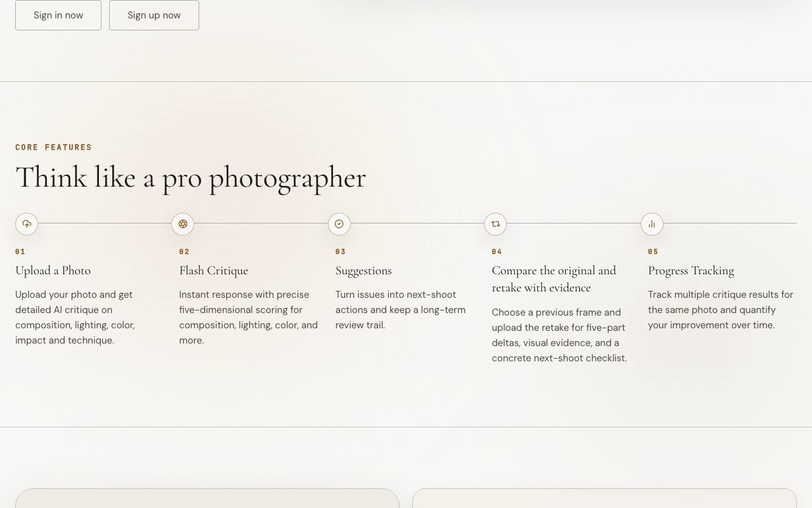The width and height of the screenshot is (812, 508).
Task: Click Compare the original and retake heading
Action: point(554,279)
